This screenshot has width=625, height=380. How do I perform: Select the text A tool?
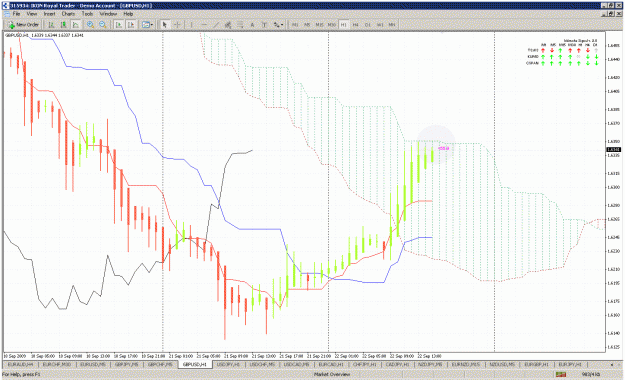coord(252,25)
